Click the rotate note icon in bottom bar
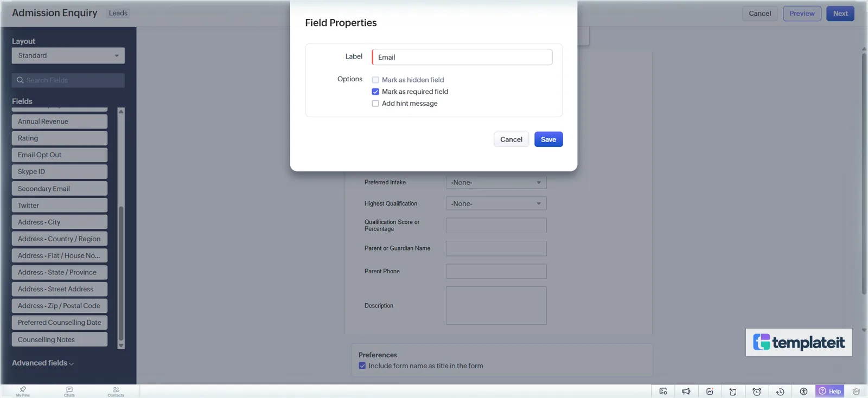The height and width of the screenshot is (398, 868). [x=733, y=391]
